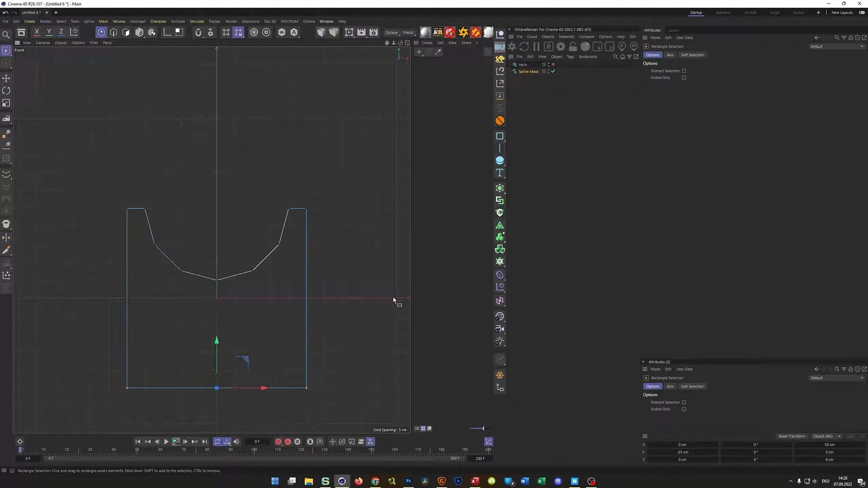This screenshot has height=488, width=868.
Task: Click the Octane pause render bars icon
Action: point(536,46)
